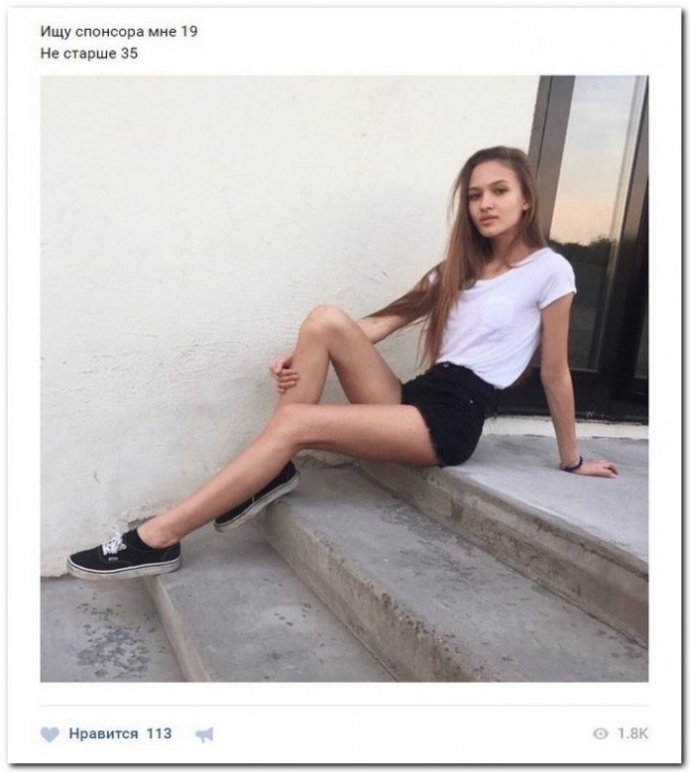690x772 pixels.
Task: Click the number 19 in post text
Action: 189,32
